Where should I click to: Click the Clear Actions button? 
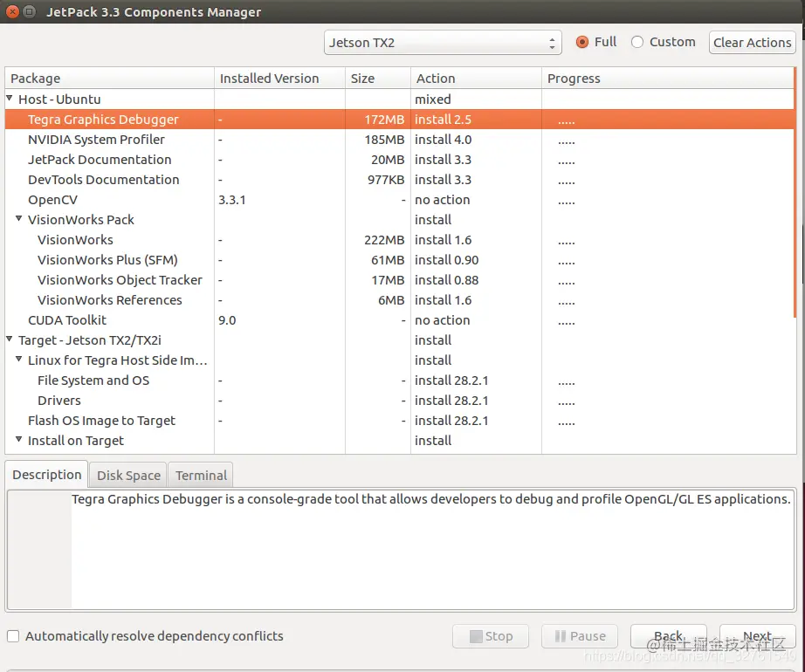[752, 43]
